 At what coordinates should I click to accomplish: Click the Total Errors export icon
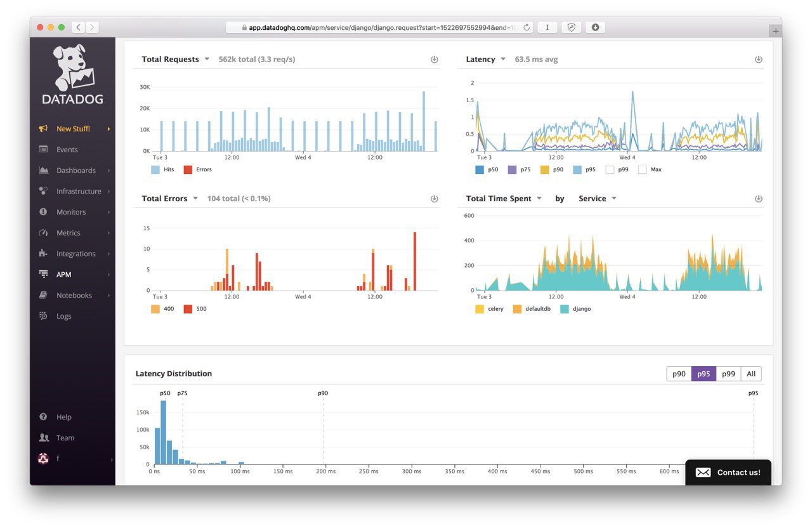(435, 199)
